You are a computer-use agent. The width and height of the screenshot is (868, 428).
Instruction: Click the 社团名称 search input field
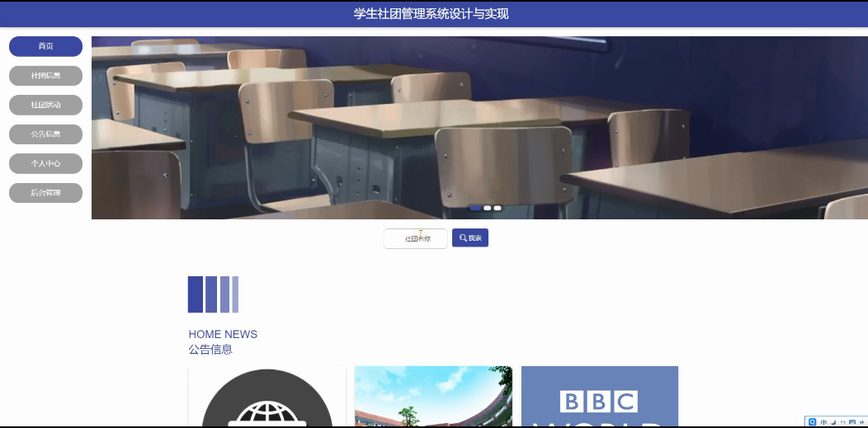pos(415,239)
